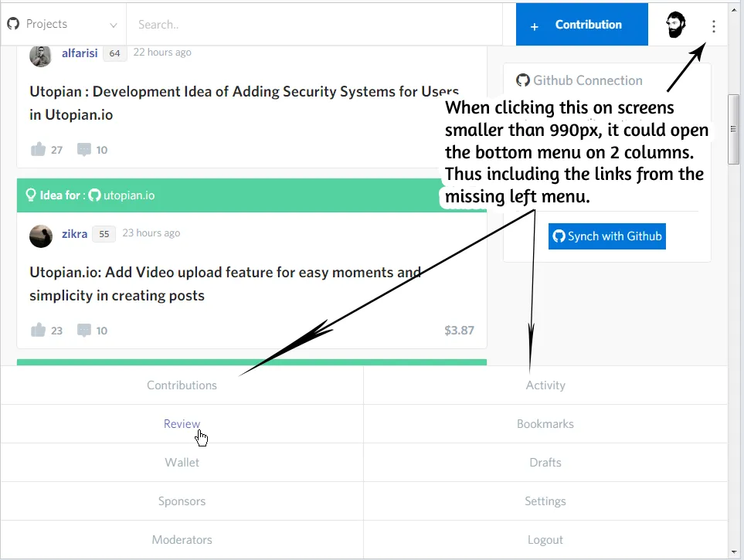This screenshot has width=744, height=560.
Task: Open Wallet from the bottom menu
Action: tap(182, 462)
